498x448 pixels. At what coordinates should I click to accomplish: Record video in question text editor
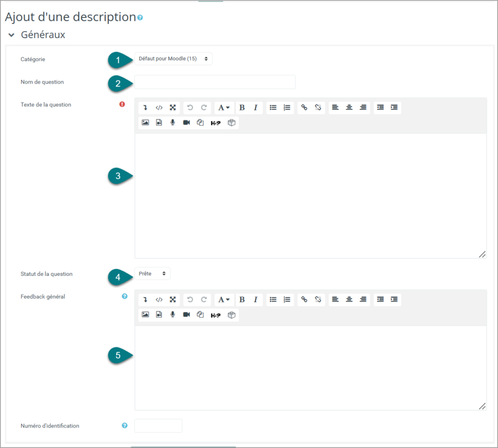pos(186,123)
